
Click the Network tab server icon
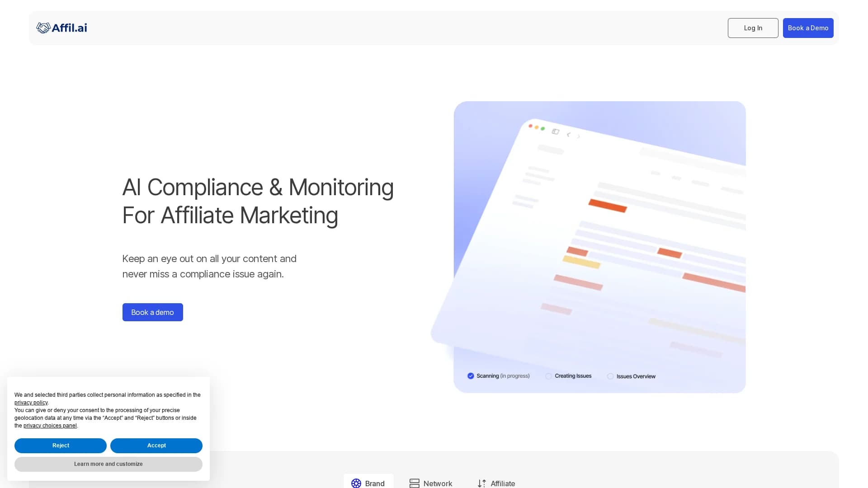pyautogui.click(x=414, y=483)
